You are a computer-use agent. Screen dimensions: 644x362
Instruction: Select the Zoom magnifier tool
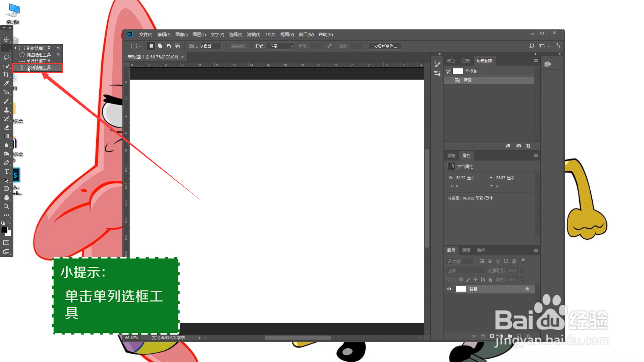(x=6, y=206)
